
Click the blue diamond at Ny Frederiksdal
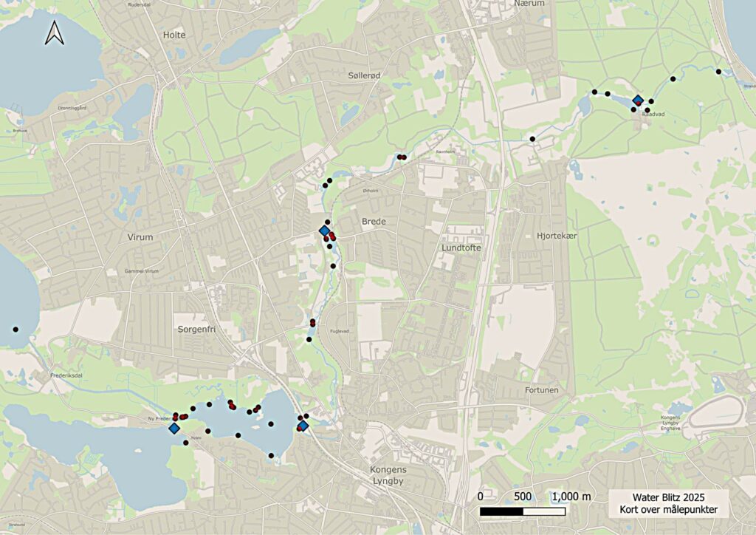pyautogui.click(x=174, y=428)
